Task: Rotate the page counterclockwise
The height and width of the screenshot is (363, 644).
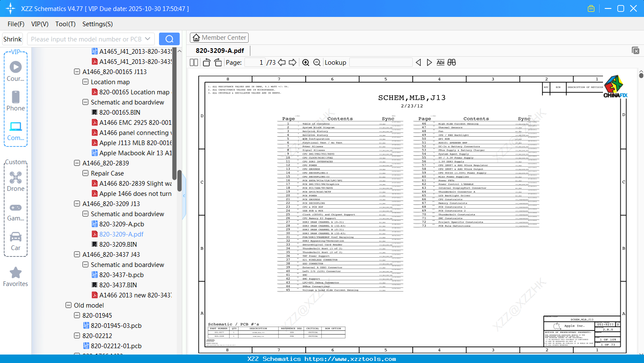Action: (207, 62)
